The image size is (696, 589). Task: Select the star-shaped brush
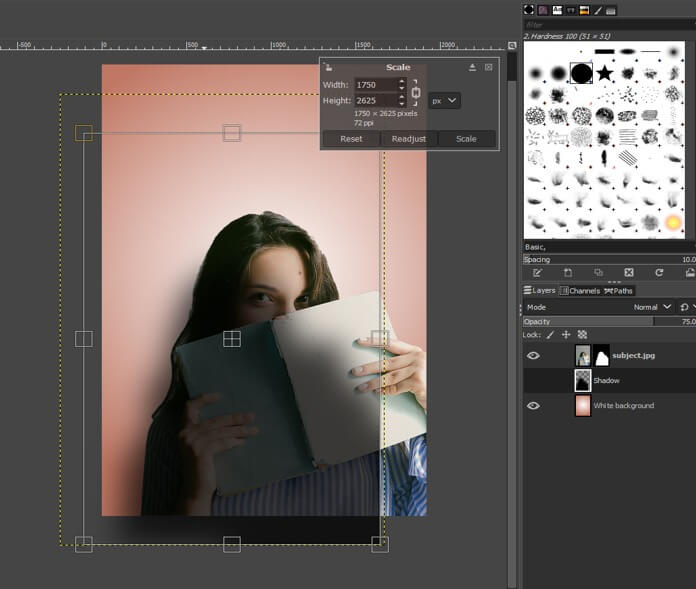[605, 73]
